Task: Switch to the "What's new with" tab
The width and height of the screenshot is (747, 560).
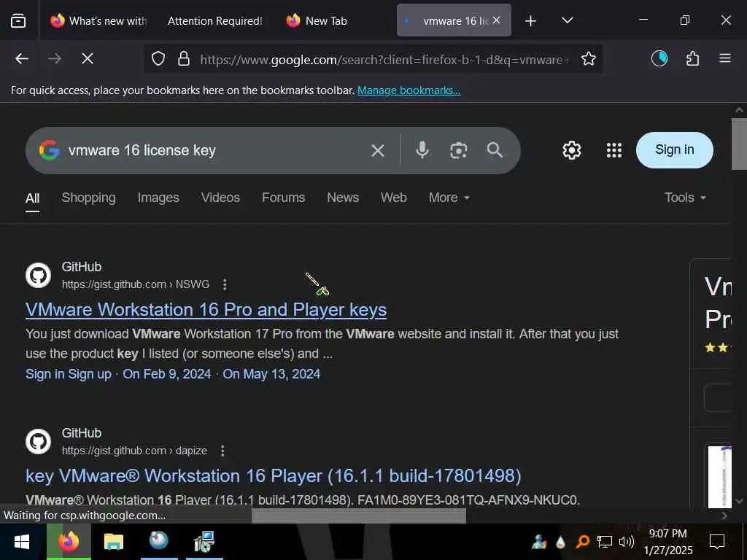Action: [x=99, y=20]
